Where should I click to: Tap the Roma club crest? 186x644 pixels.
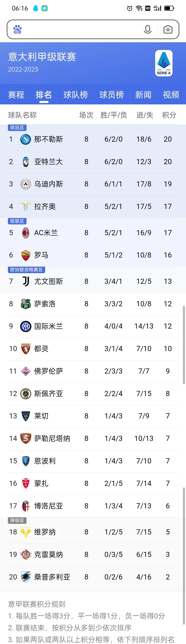point(25,255)
